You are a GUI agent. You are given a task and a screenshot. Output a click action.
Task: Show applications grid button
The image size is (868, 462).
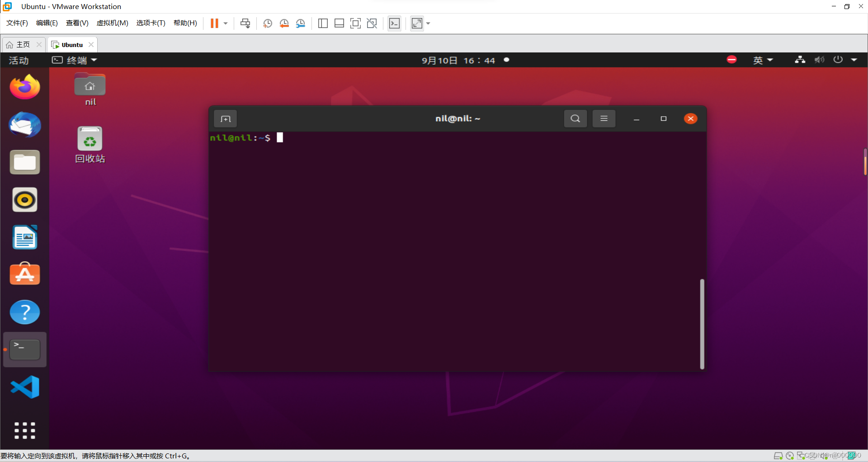coord(25,430)
